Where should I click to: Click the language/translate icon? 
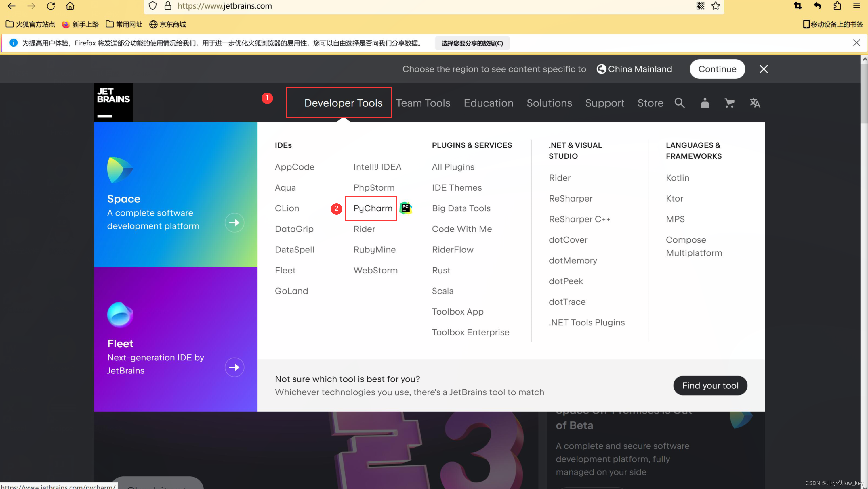(x=754, y=102)
